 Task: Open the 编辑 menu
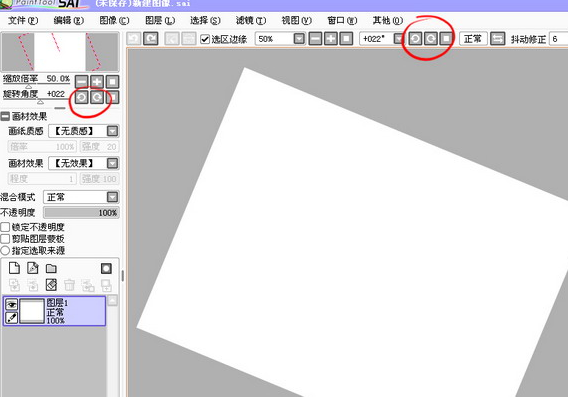point(68,20)
